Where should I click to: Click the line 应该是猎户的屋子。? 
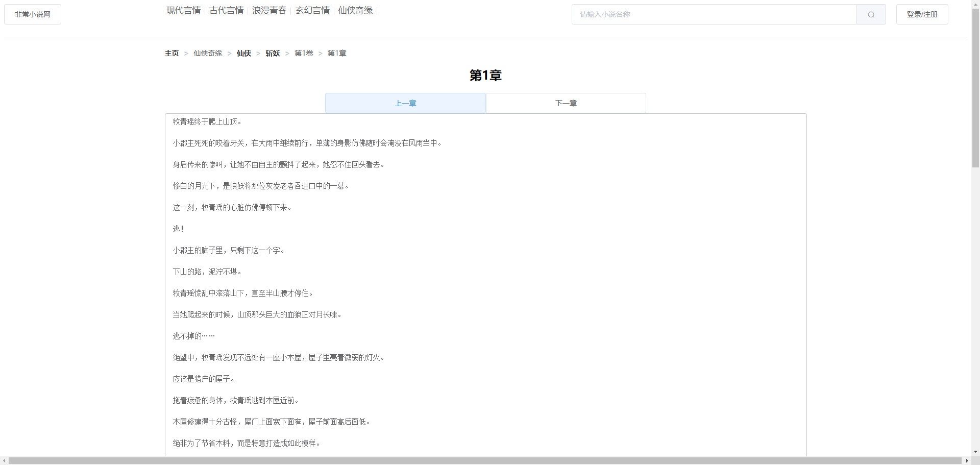(x=204, y=379)
